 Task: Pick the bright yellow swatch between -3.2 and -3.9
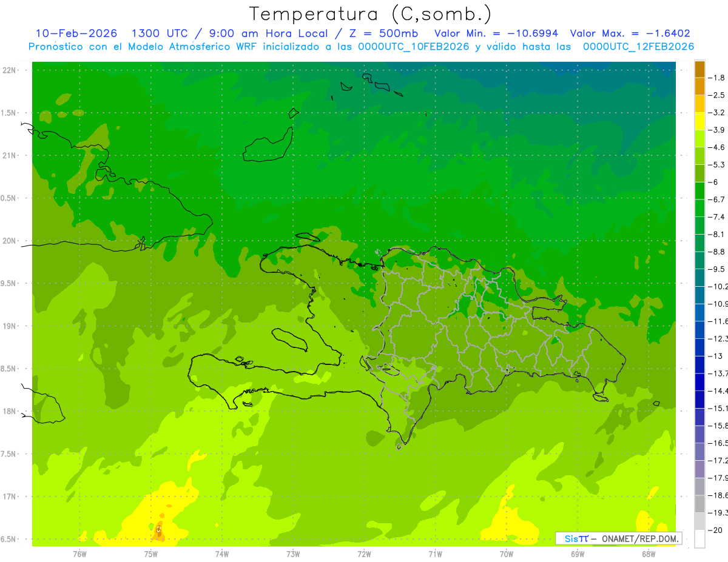tap(699, 121)
